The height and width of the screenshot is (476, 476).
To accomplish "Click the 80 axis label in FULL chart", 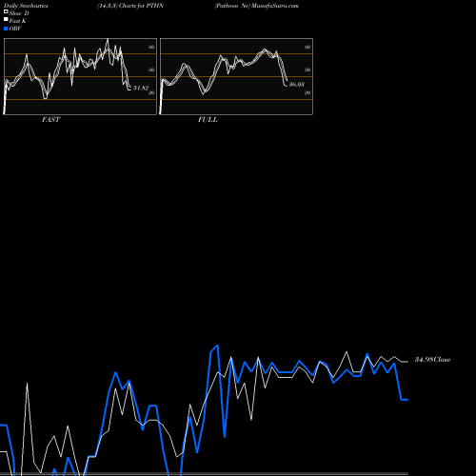I will coord(307,47).
